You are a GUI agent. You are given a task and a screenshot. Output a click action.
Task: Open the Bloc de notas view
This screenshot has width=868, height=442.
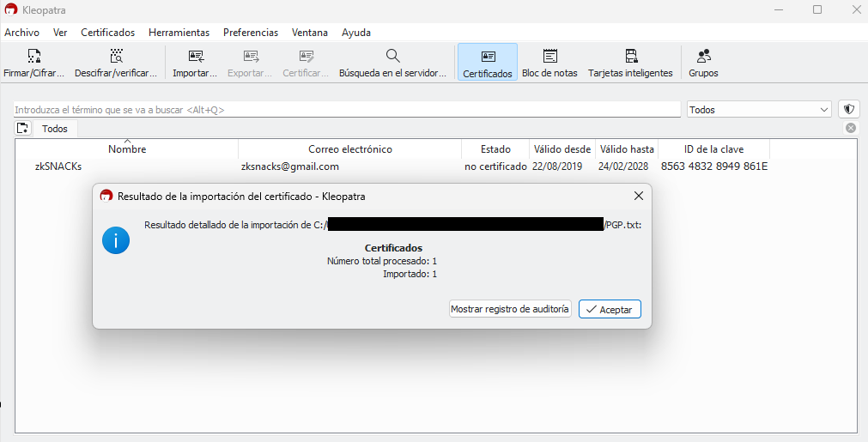pos(549,62)
